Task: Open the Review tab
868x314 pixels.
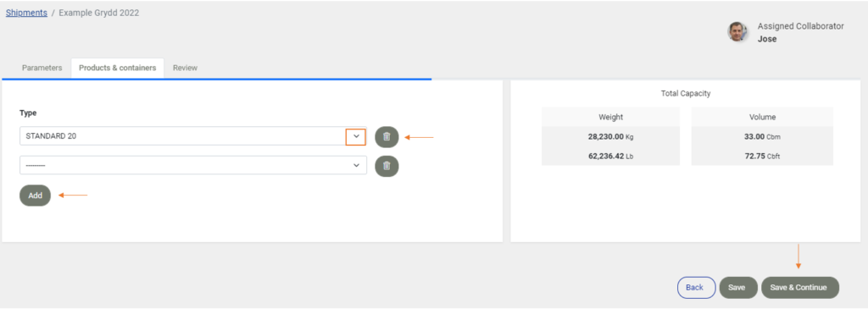Action: [185, 68]
